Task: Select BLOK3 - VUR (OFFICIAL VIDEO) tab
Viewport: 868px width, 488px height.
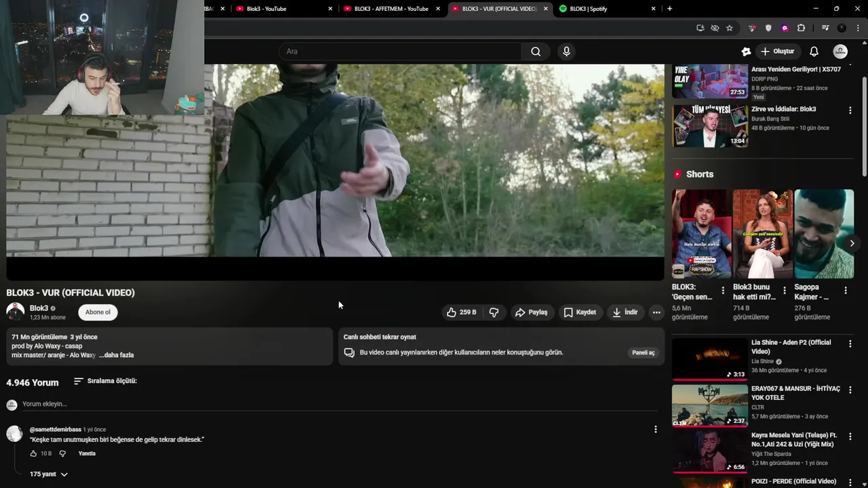Action: pos(499,9)
